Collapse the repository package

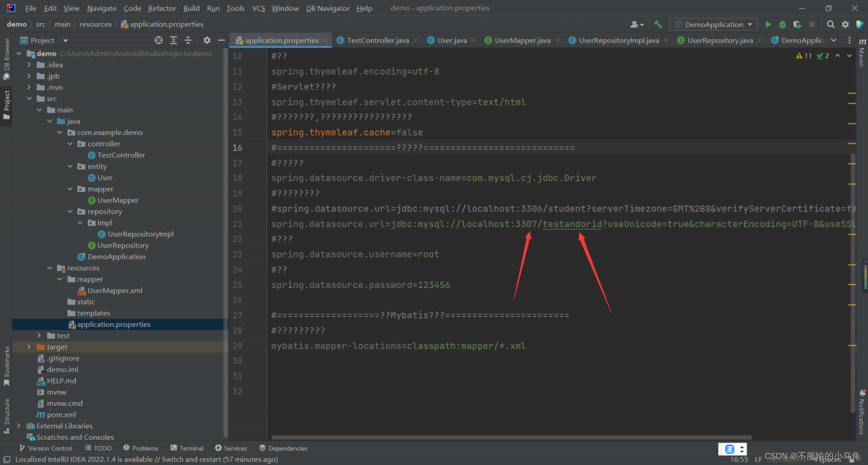[71, 211]
